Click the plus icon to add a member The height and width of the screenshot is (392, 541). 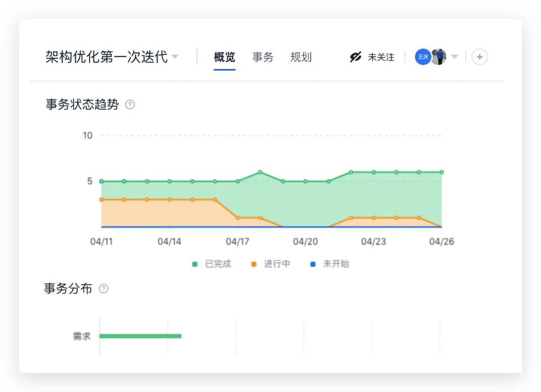coord(479,56)
